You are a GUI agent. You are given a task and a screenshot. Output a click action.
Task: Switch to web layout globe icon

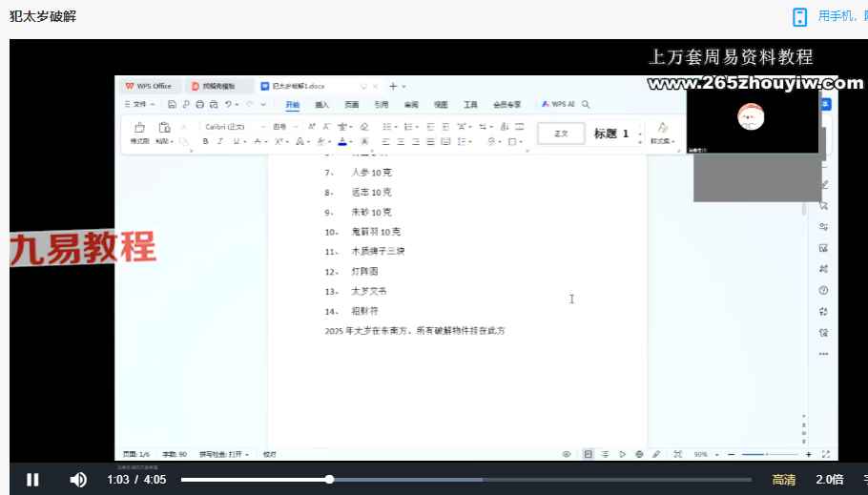click(x=639, y=454)
